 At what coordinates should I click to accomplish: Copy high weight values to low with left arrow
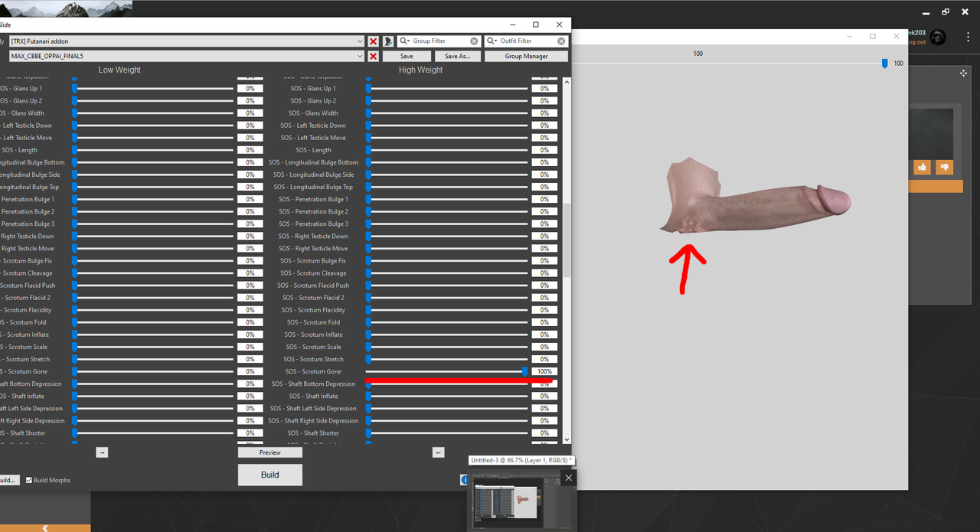coord(438,452)
